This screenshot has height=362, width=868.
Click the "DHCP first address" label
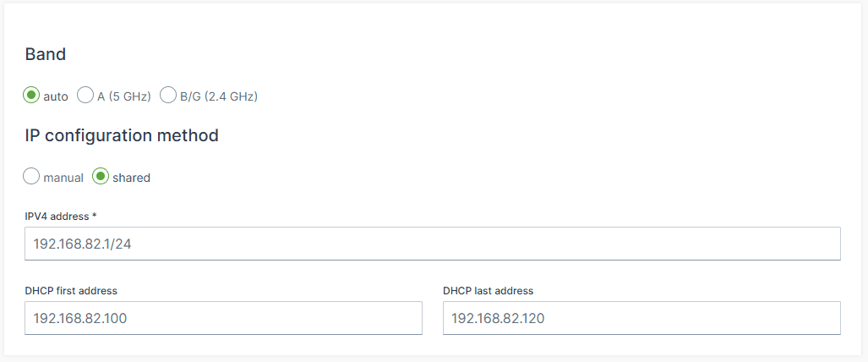click(71, 290)
